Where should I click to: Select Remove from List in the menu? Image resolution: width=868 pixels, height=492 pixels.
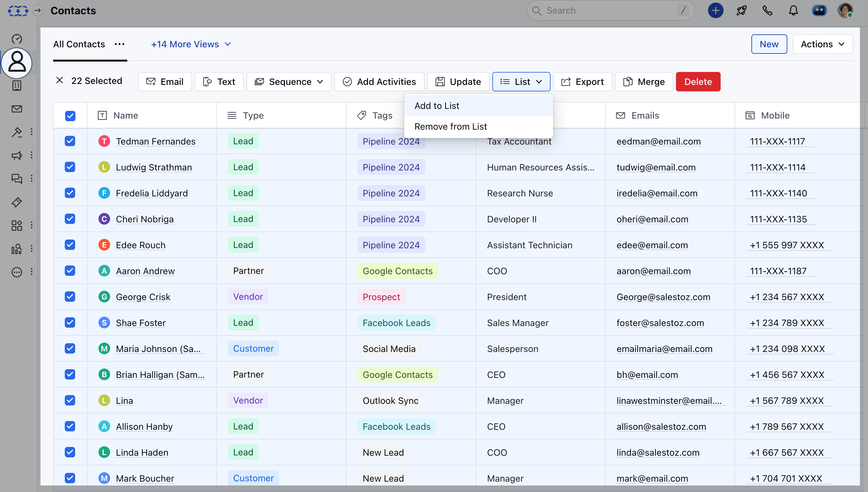pos(451,126)
